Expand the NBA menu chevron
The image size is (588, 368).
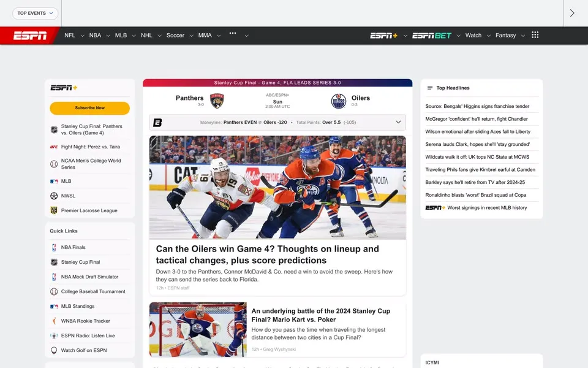point(108,36)
